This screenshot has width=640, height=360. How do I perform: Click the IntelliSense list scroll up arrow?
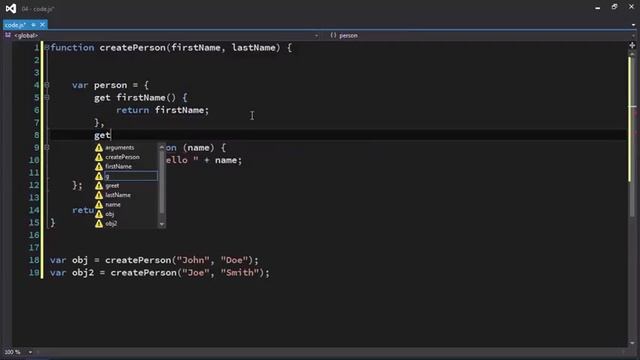(162, 147)
